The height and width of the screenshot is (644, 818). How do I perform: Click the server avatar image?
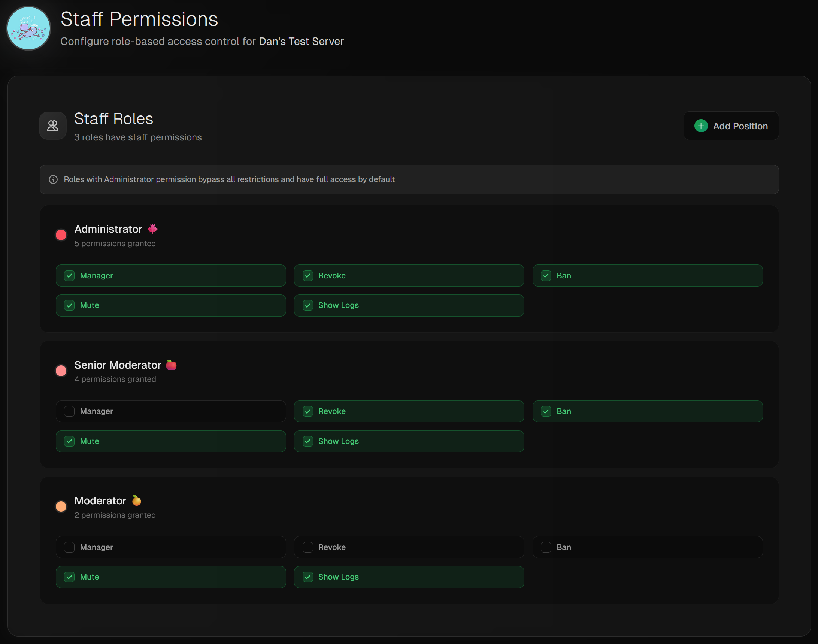[x=28, y=28]
